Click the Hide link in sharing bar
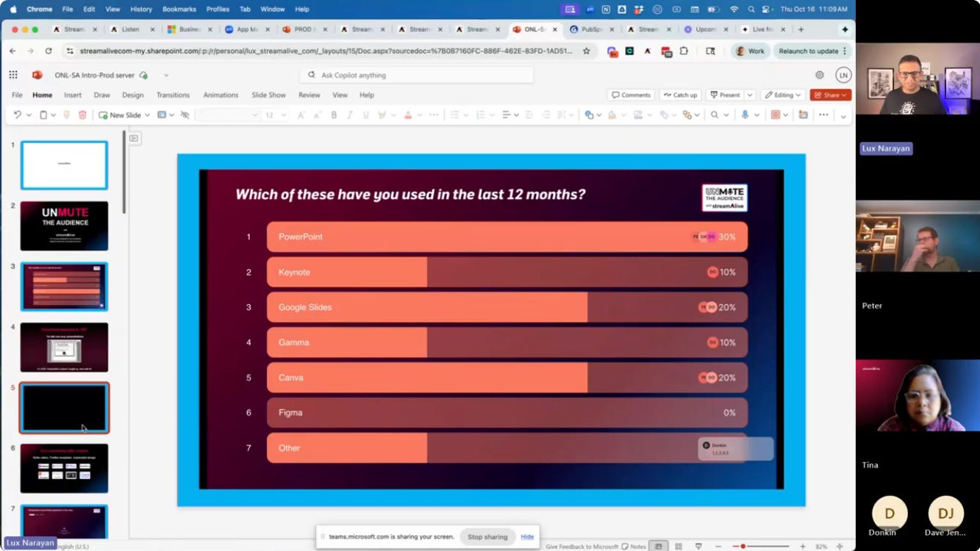980x551 pixels. [x=527, y=537]
